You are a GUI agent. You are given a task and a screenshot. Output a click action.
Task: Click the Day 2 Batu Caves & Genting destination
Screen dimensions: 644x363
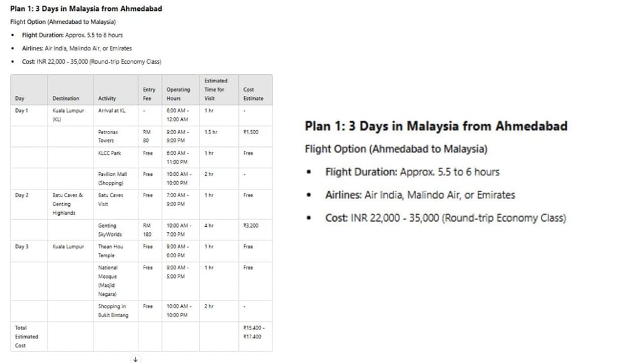68,204
